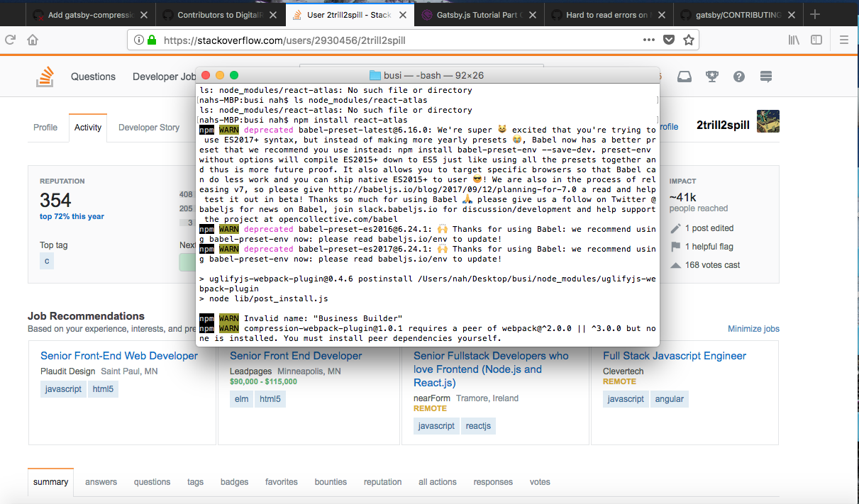Image resolution: width=859 pixels, height=504 pixels.
Task: Open the achievements trophy
Action: tap(712, 77)
